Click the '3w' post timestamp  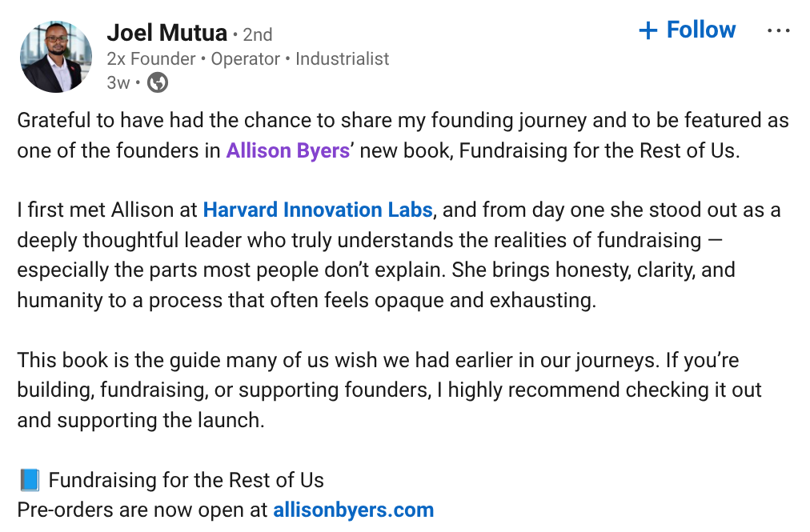[118, 82]
